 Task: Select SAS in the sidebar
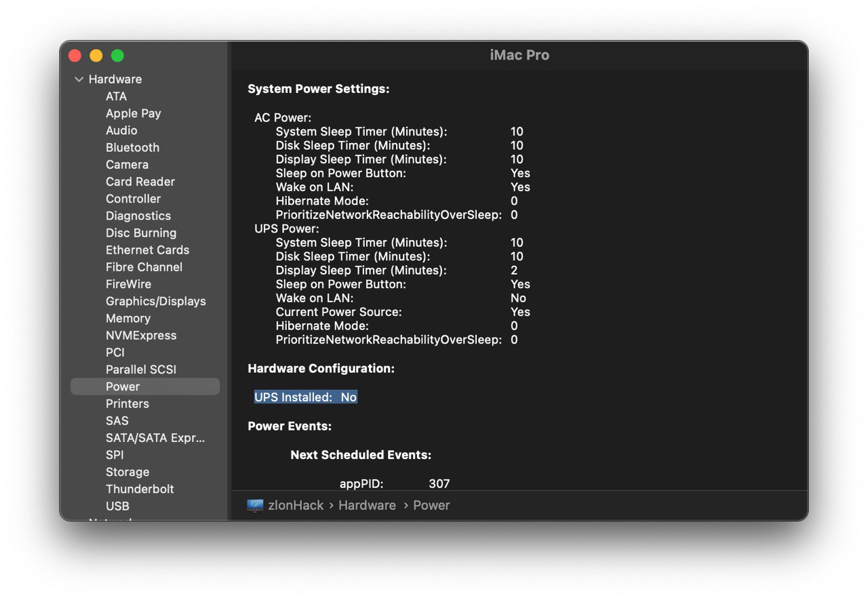point(117,420)
